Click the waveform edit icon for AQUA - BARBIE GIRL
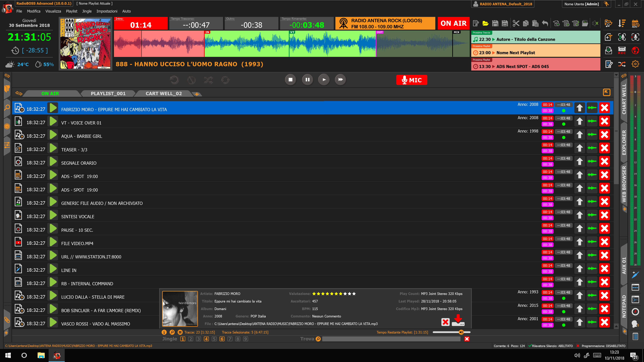The width and height of the screenshot is (644, 362). point(592,135)
